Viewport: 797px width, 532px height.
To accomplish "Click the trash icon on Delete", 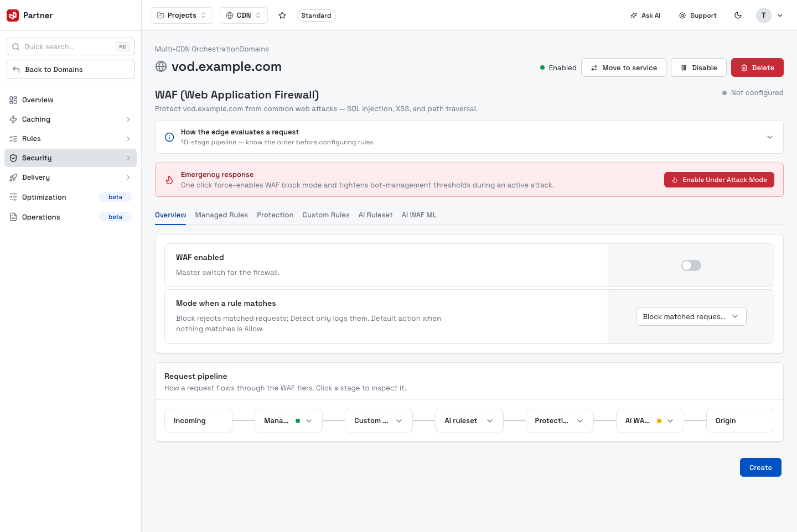I will pyautogui.click(x=744, y=68).
